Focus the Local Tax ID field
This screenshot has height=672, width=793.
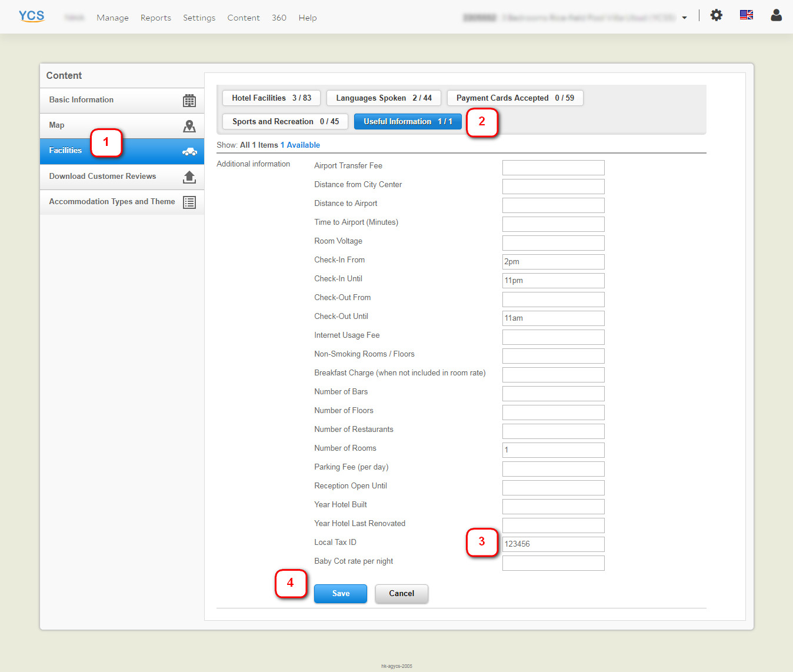tap(553, 544)
